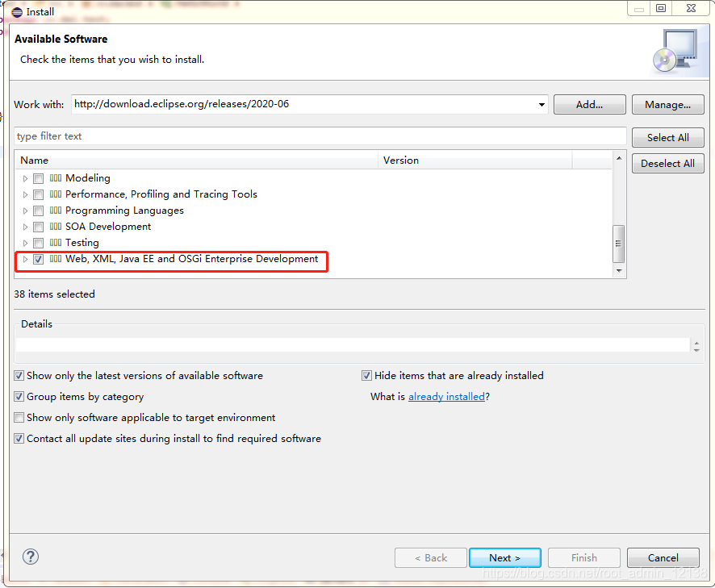Check the Programming Languages checkbox
Image resolution: width=715 pixels, height=588 pixels.
(x=38, y=211)
